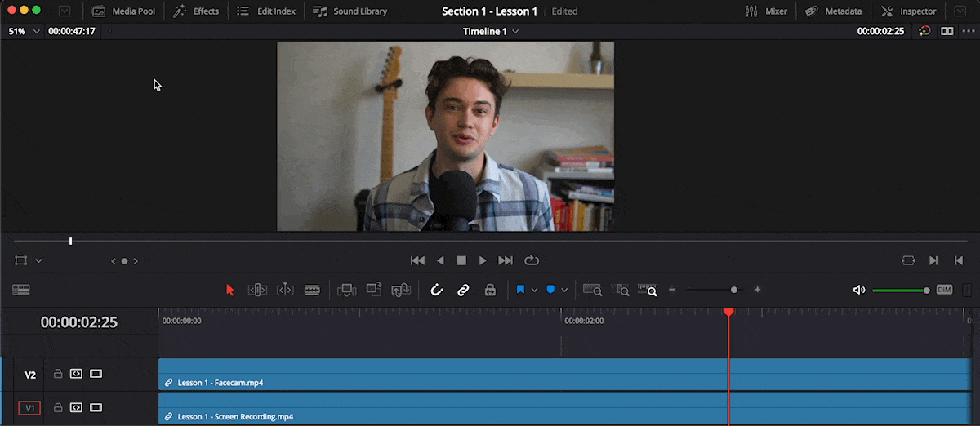Select the Lesson 1 - Facecam.mp4 clip
Viewport: 980px width, 426px height.
pos(441,375)
